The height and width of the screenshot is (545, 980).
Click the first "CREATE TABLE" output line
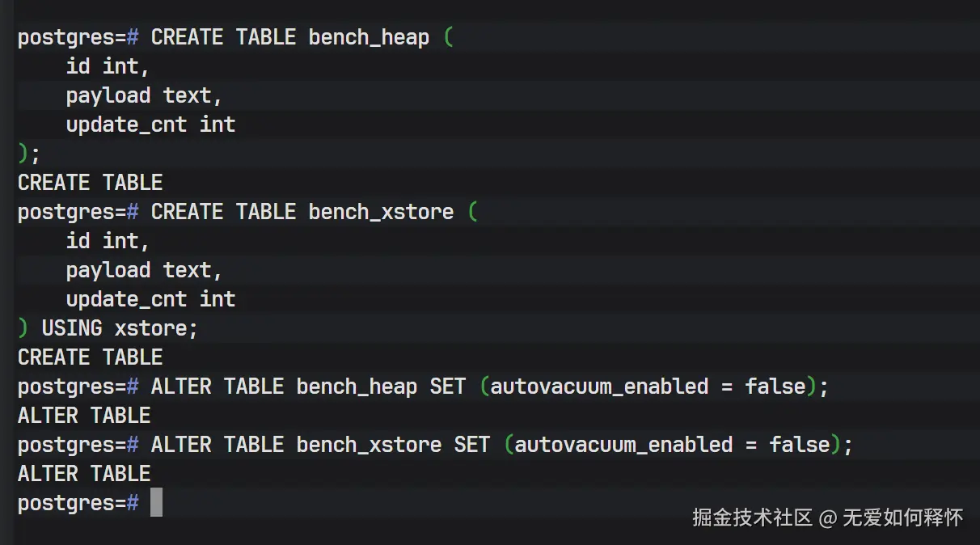point(90,183)
